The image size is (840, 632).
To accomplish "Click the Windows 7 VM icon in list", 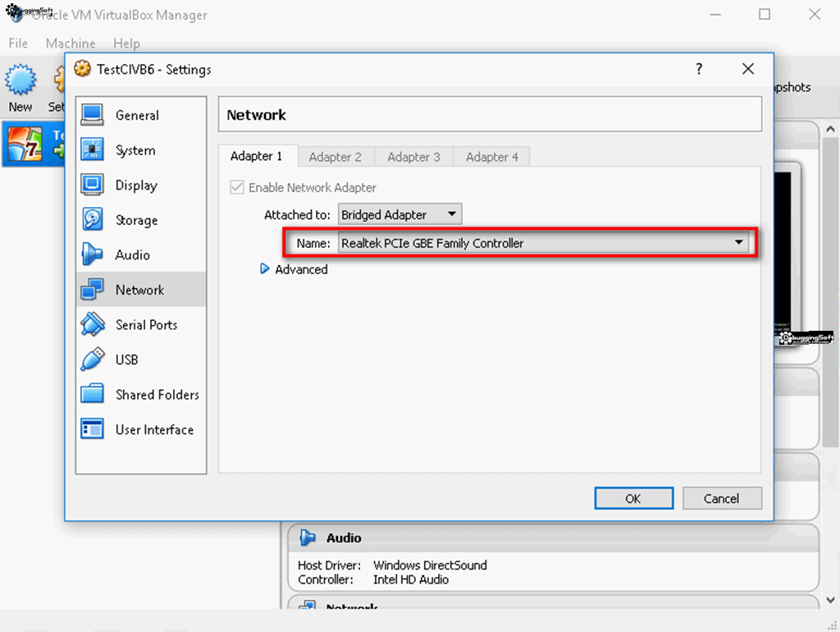I will pyautogui.click(x=24, y=144).
